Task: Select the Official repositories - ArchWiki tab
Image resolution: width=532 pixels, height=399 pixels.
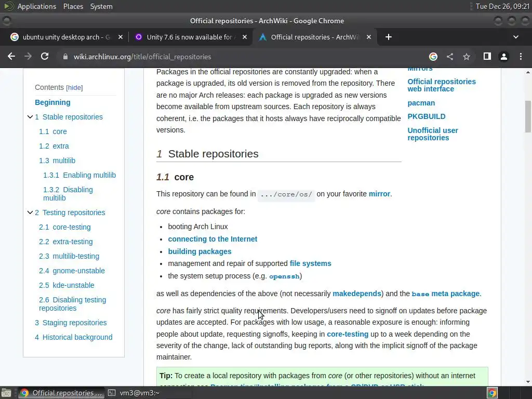Action: (314, 37)
